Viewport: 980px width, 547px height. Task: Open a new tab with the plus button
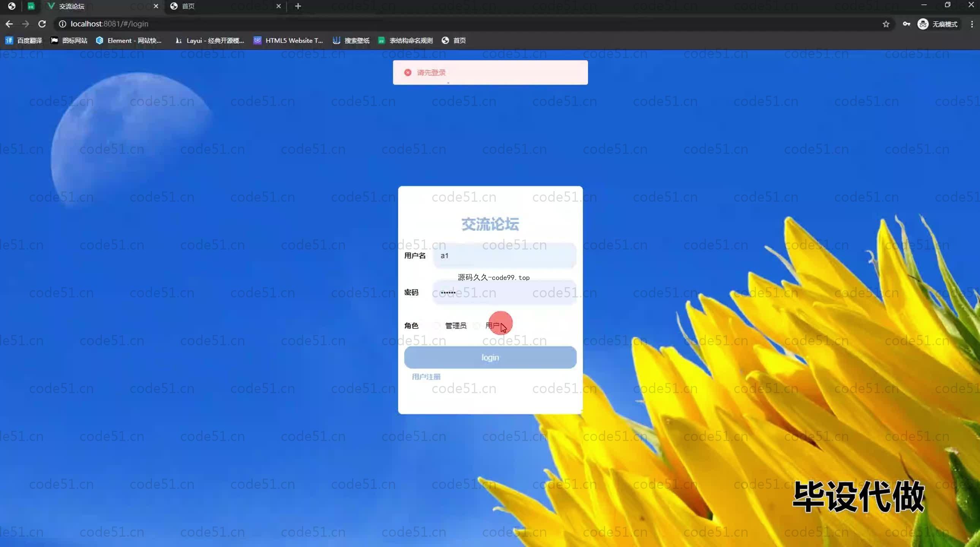point(298,6)
